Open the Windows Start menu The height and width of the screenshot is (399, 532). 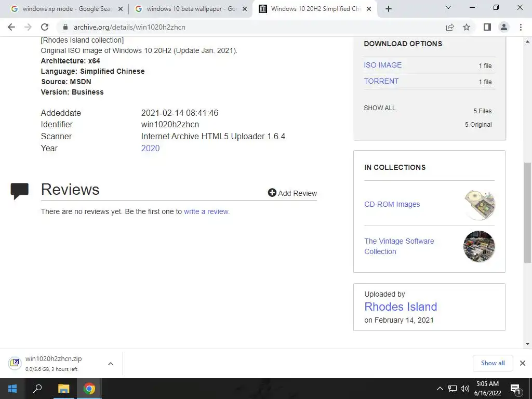pos(12,389)
